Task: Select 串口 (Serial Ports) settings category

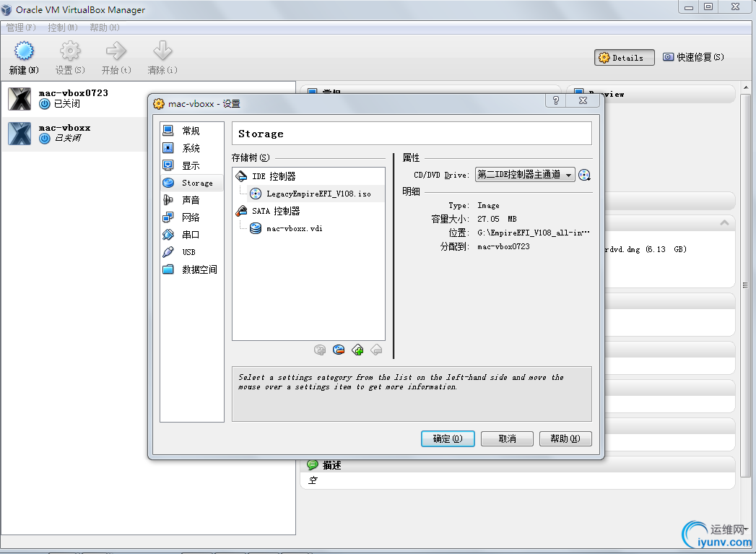Action: pos(192,235)
